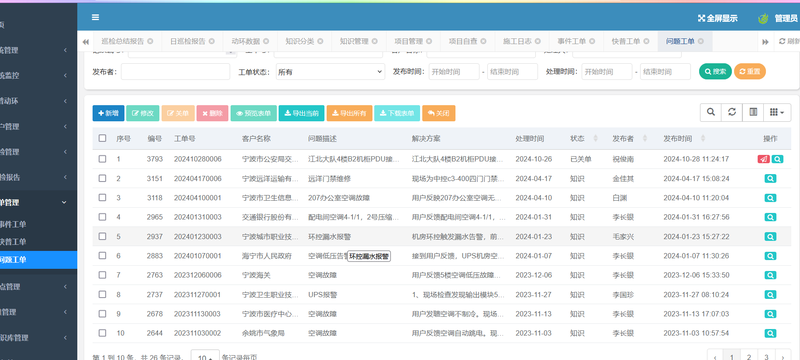Click the view icon for row 3793

point(777,159)
